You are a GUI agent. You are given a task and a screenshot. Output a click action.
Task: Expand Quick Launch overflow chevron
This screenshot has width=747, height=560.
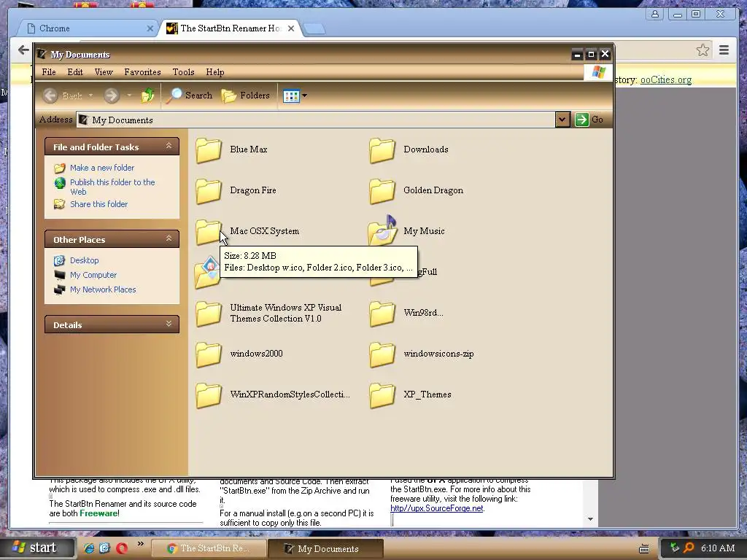140,543
